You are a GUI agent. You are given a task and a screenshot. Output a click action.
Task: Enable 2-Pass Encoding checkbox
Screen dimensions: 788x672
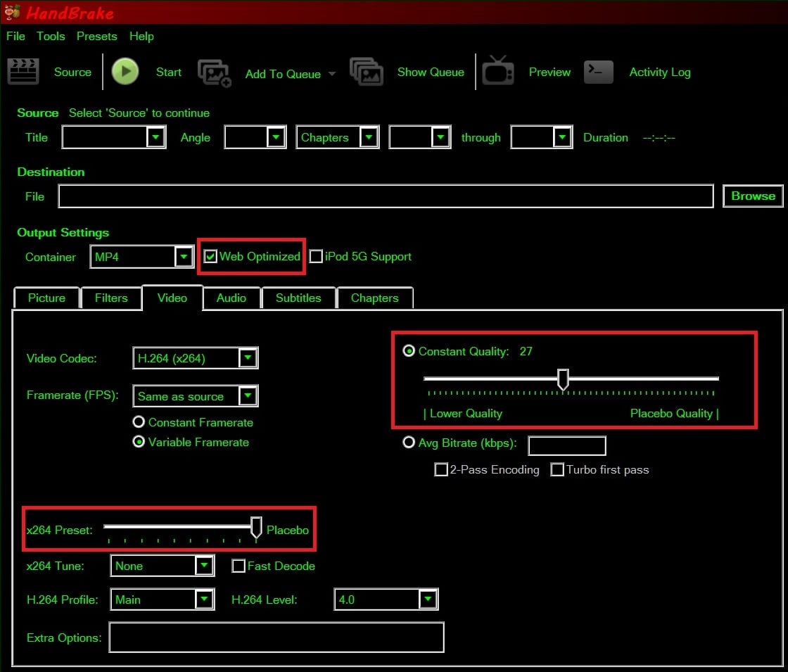[441, 469]
